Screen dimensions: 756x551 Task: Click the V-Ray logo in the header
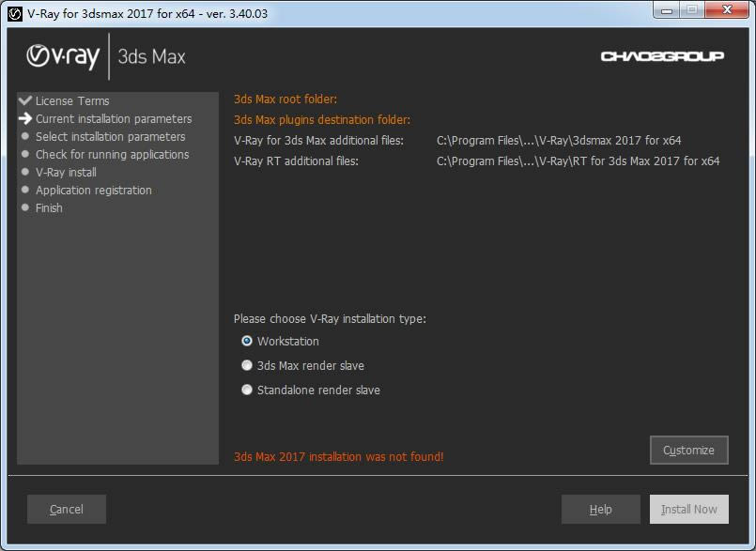(63, 57)
